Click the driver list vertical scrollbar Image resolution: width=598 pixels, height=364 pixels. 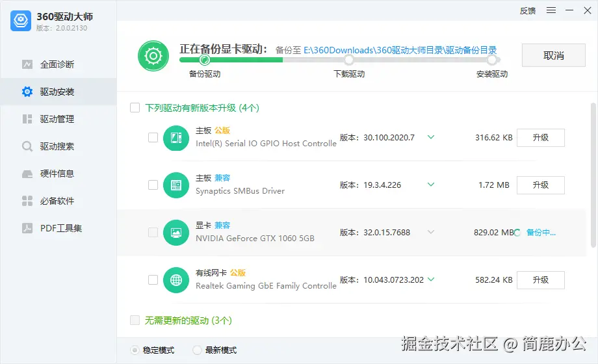point(593,175)
